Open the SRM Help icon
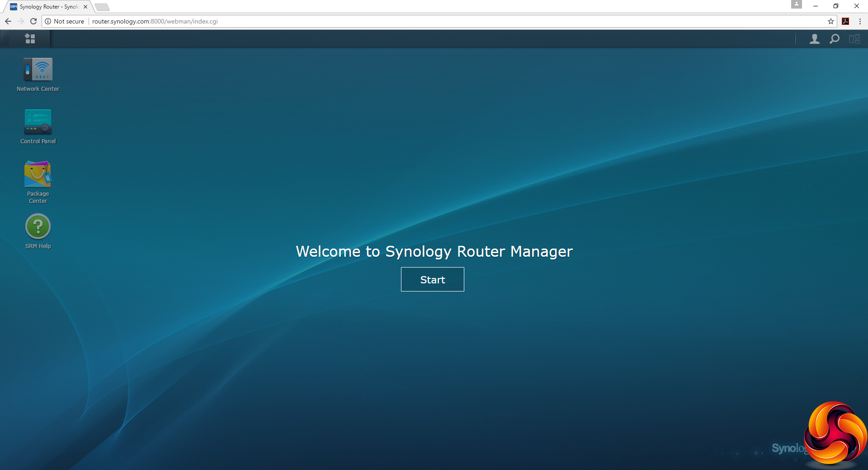868x470 pixels. coord(38,231)
